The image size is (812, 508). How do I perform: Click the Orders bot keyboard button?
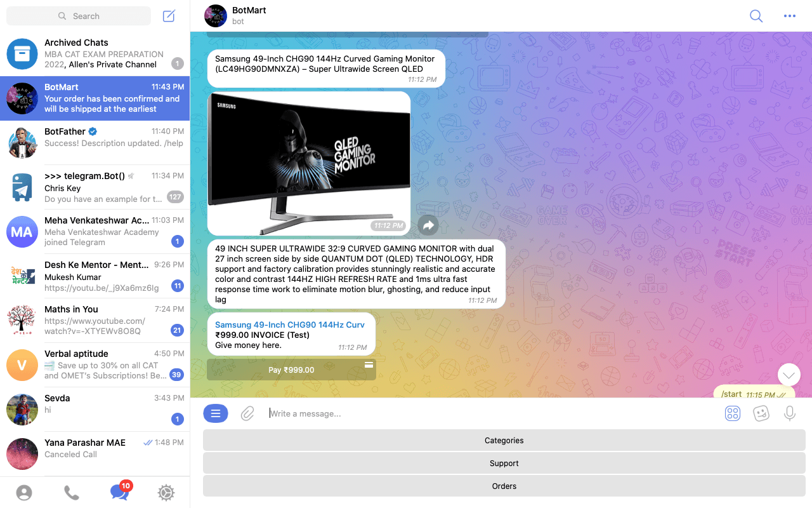(504, 486)
